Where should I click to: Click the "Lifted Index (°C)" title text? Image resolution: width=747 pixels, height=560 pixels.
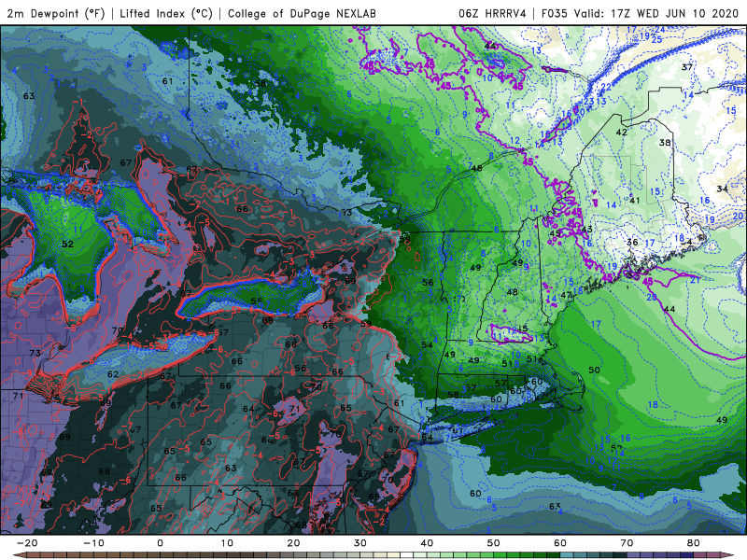click(166, 13)
